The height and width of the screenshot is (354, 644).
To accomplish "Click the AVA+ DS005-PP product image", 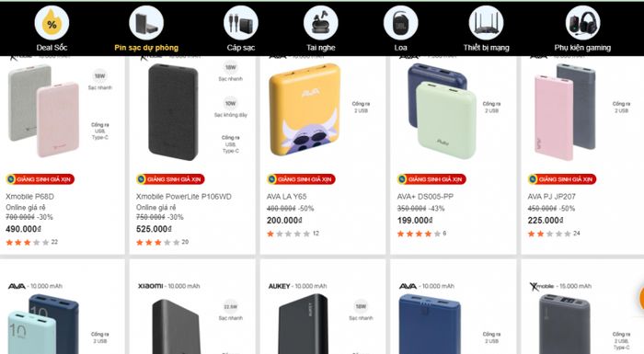I will [442, 111].
